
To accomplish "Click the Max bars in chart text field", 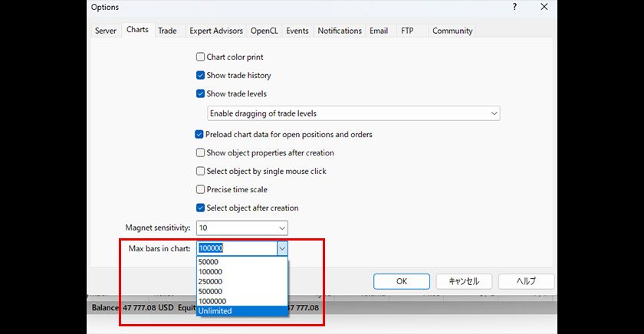I will pos(235,248).
